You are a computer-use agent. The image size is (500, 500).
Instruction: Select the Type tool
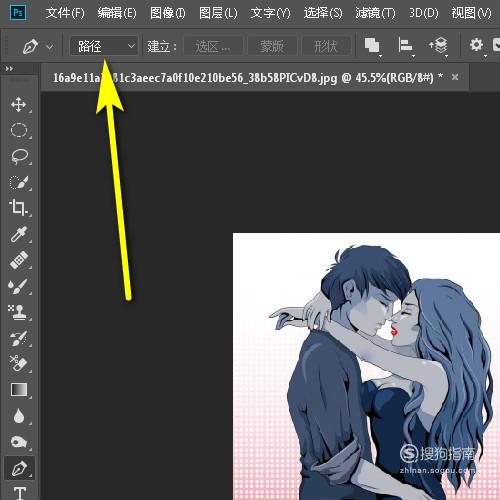pyautogui.click(x=19, y=493)
